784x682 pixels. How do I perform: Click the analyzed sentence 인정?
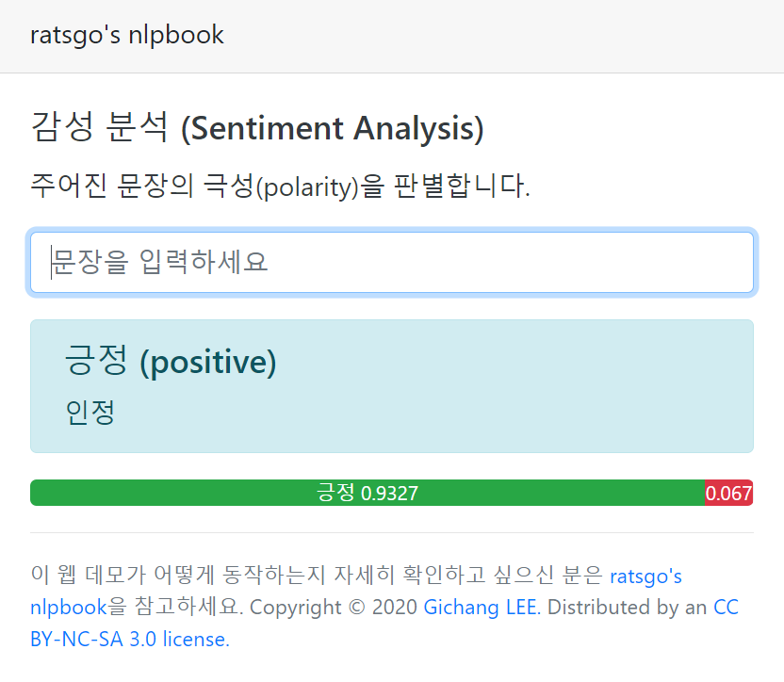(x=90, y=413)
